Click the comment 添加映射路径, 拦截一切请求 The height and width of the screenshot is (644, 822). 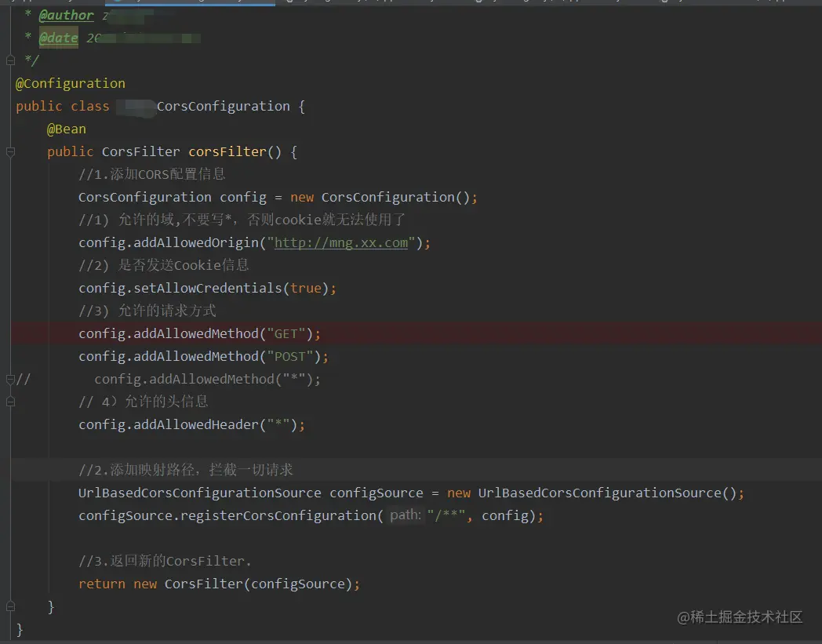[x=186, y=470]
